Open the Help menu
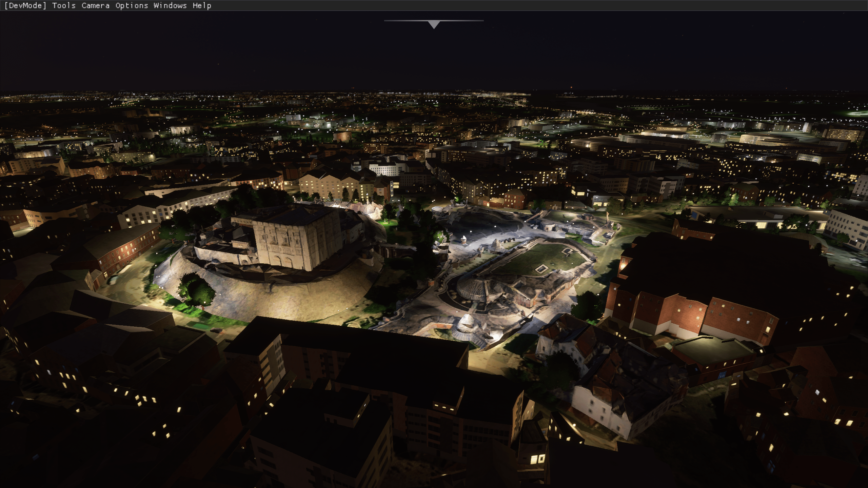 [x=202, y=5]
